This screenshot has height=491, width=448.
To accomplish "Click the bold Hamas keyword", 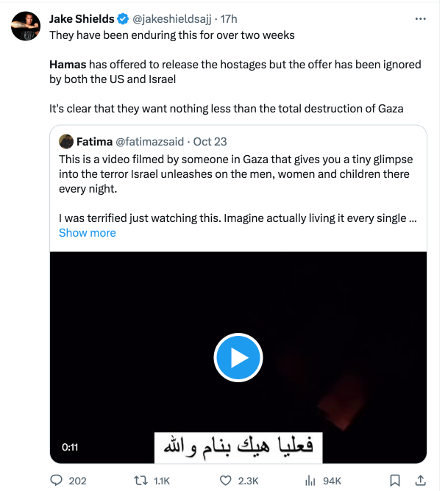I will [x=68, y=64].
